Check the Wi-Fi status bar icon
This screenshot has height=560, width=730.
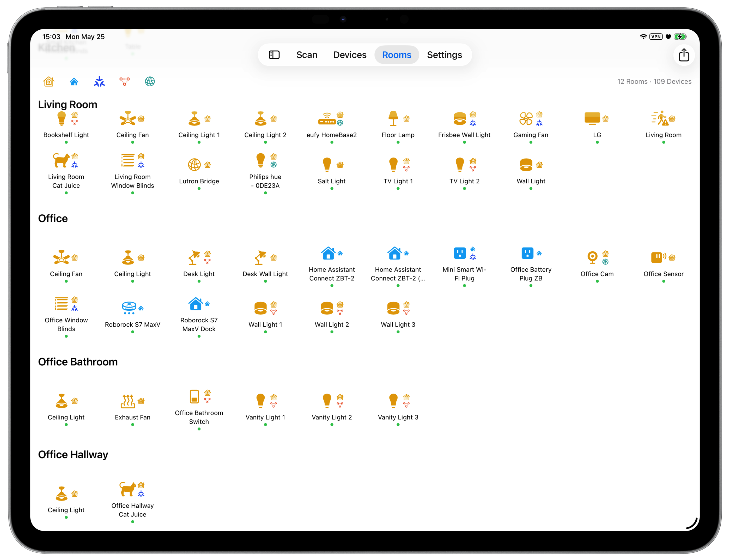tap(643, 37)
